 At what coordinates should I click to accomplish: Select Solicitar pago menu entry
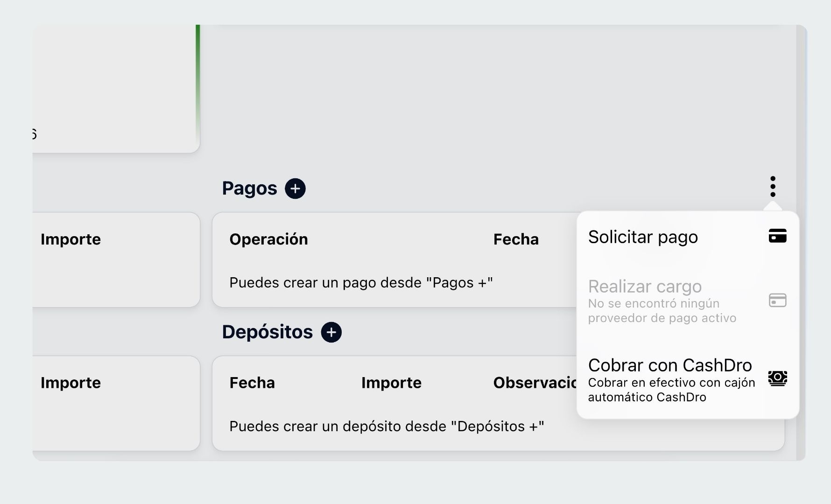[688, 237]
